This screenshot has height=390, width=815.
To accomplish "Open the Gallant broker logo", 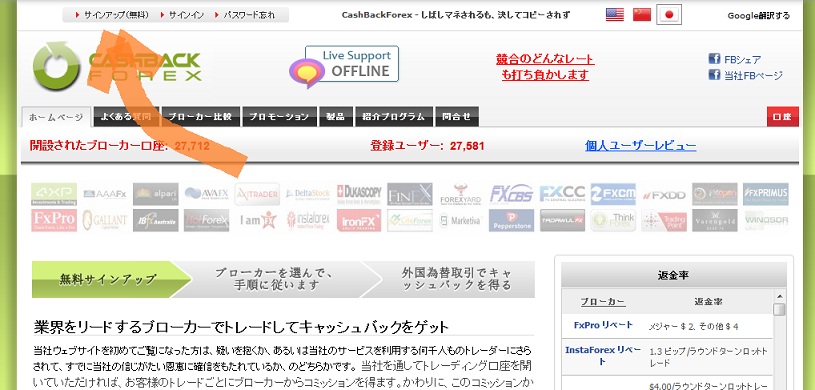I will point(104,220).
